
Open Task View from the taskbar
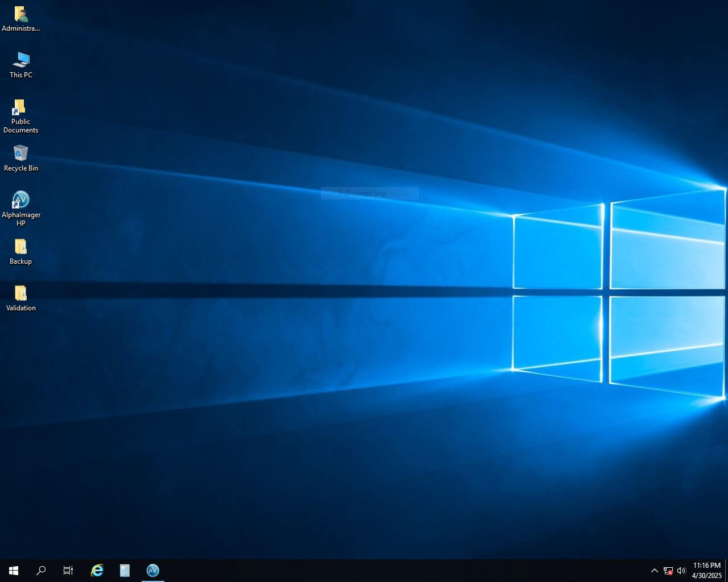[x=68, y=571]
